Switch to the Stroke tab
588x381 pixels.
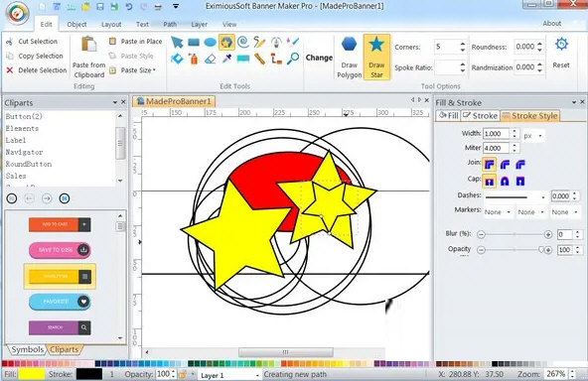[480, 116]
